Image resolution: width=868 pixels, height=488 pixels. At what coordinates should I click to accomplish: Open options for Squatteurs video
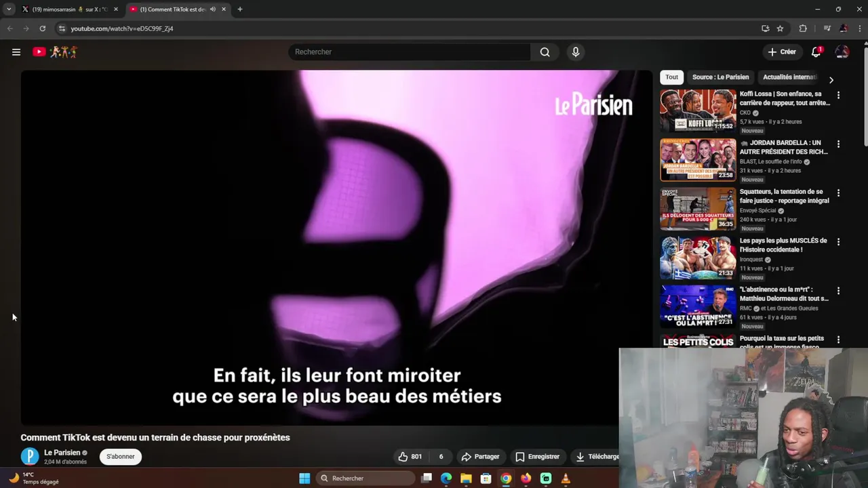pos(838,193)
